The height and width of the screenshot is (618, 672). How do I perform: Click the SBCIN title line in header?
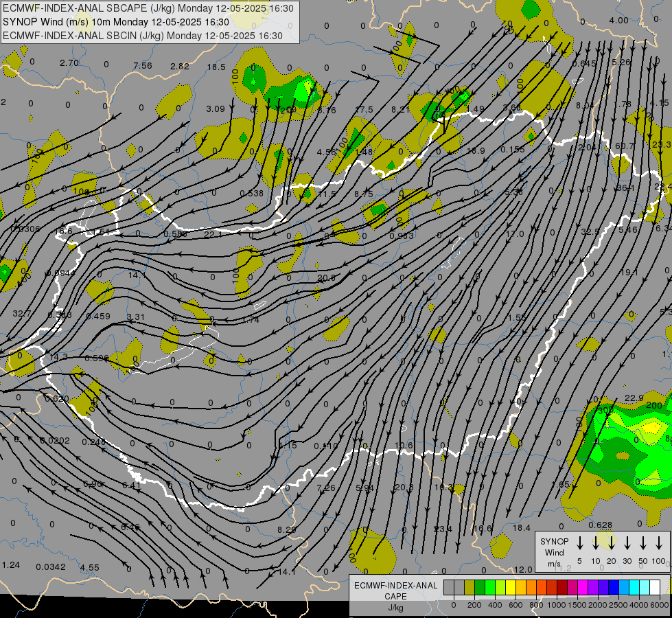coord(143,36)
